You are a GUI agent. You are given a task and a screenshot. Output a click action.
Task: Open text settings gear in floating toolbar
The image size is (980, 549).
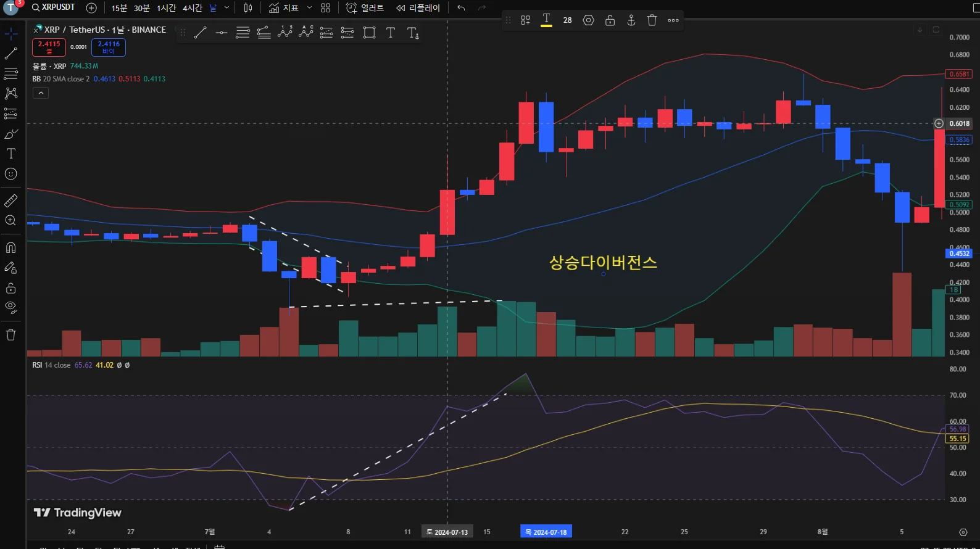[x=588, y=20]
